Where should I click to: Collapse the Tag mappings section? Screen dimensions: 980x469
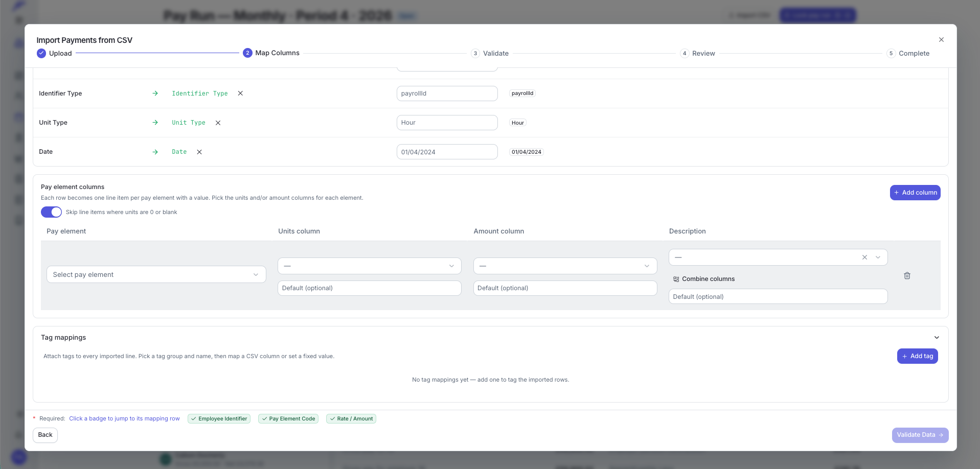[937, 338]
